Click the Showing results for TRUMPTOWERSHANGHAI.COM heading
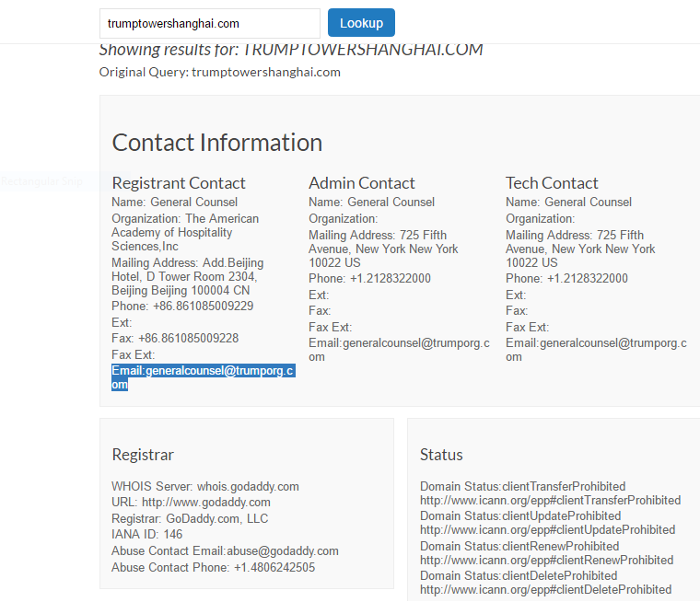 [291, 50]
